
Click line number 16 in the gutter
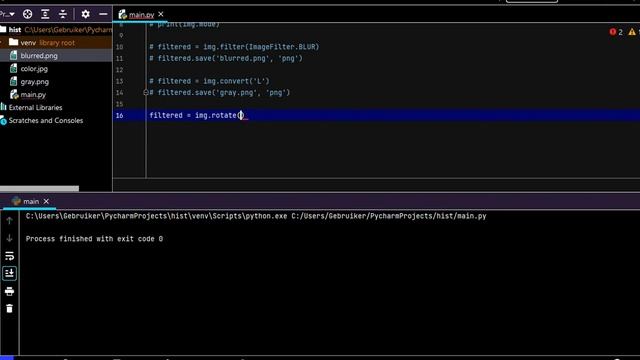[119, 116]
